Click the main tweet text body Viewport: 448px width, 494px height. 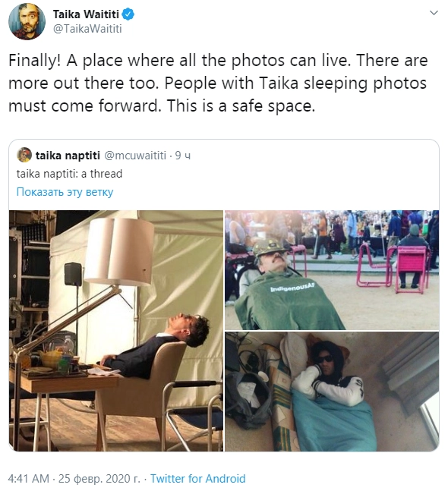218,83
